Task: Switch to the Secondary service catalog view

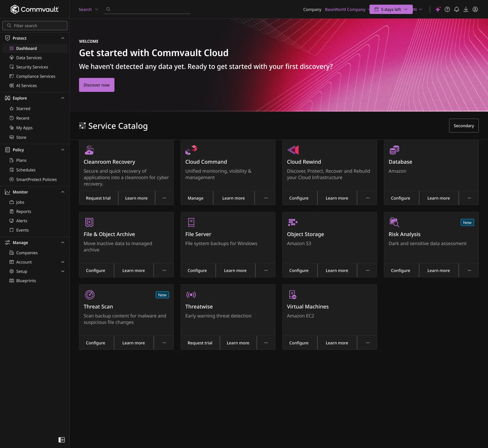Action: 463,126
